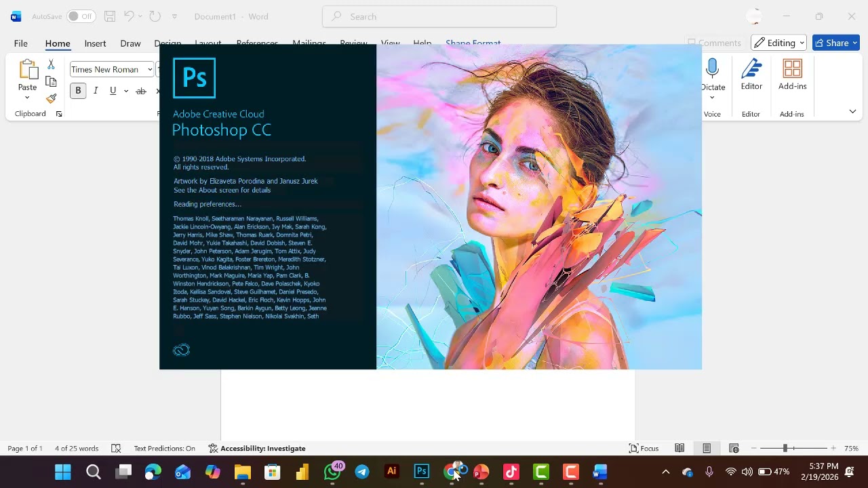Toggle Bold formatting button
Viewport: 868px width, 488px height.
(x=78, y=91)
